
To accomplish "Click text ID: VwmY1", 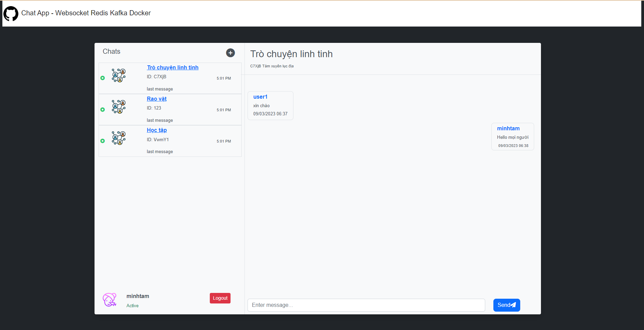I will pos(158,139).
